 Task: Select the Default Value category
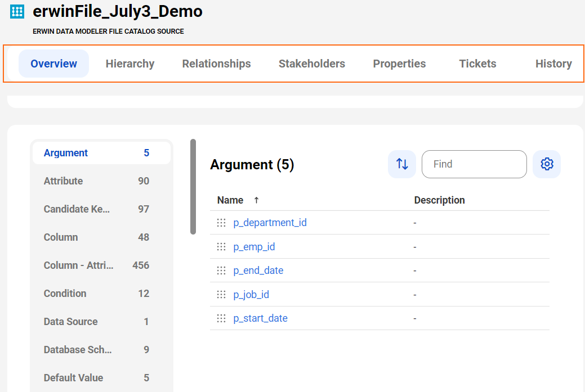coord(101,378)
